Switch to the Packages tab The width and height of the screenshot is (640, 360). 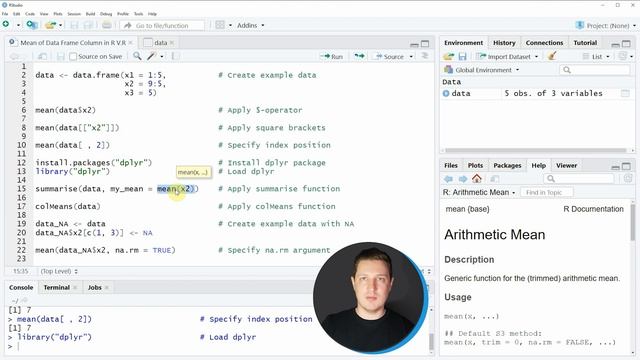tap(507, 165)
